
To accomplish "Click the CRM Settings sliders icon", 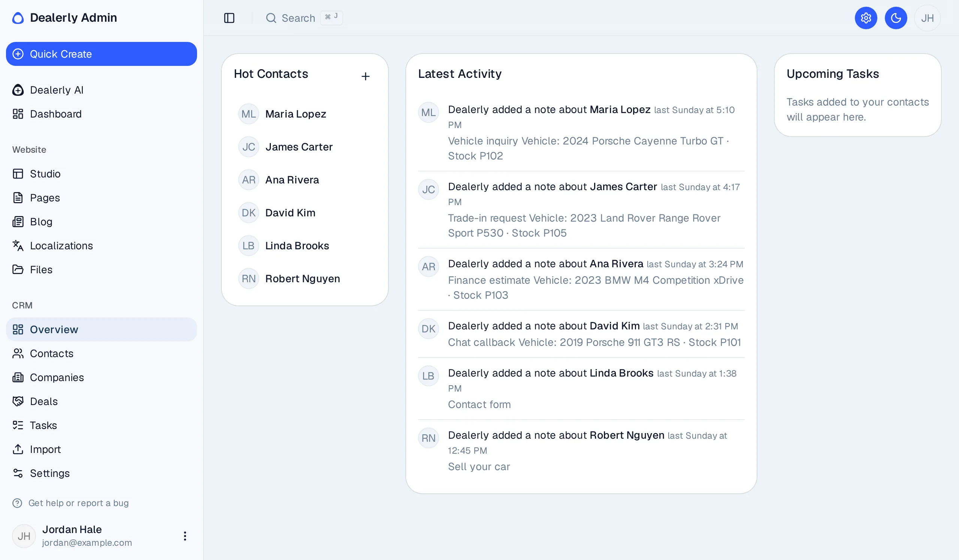I will [18, 473].
